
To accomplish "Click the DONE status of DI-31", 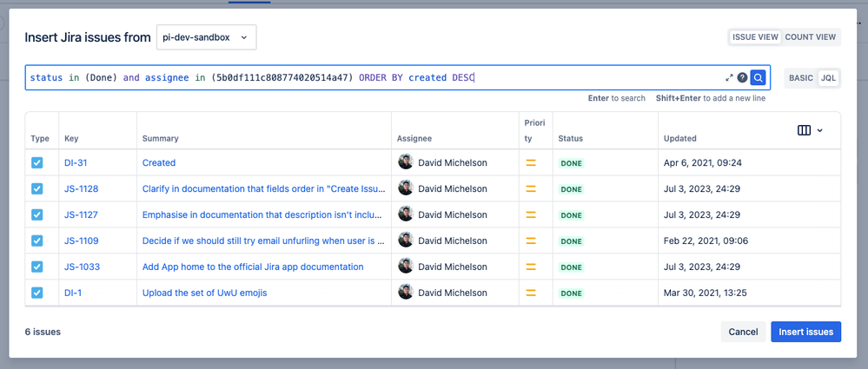I will tap(572, 163).
